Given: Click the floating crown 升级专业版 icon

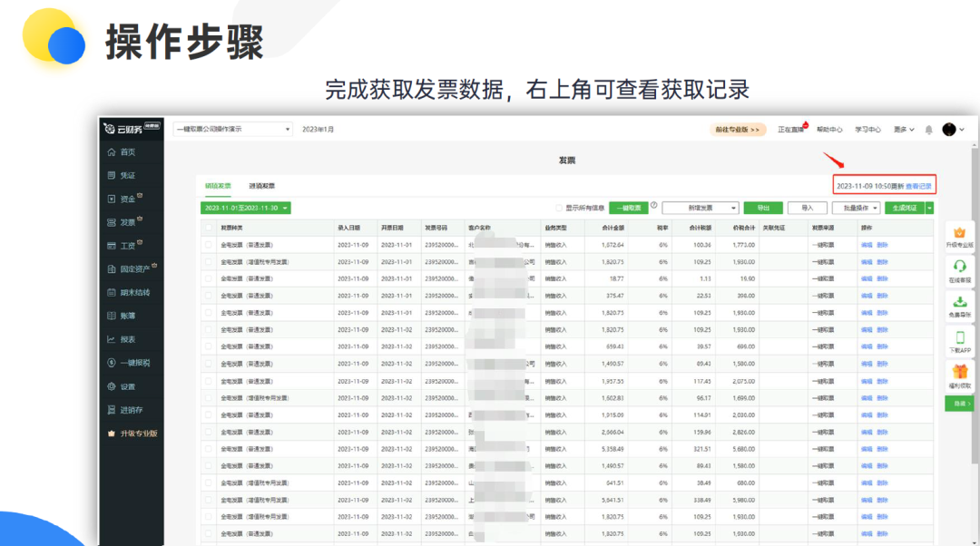Looking at the screenshot, I should point(959,232).
